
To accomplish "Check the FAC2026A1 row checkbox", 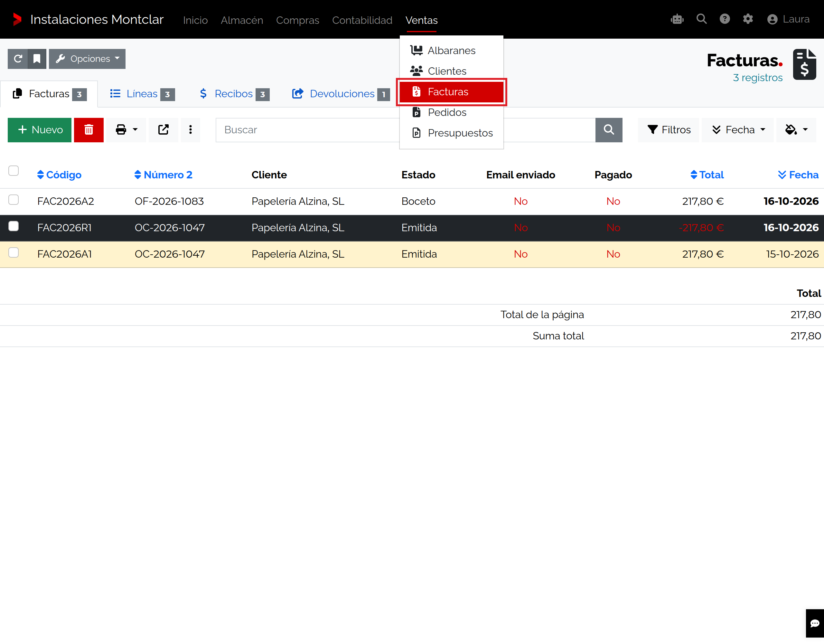I will coord(14,252).
